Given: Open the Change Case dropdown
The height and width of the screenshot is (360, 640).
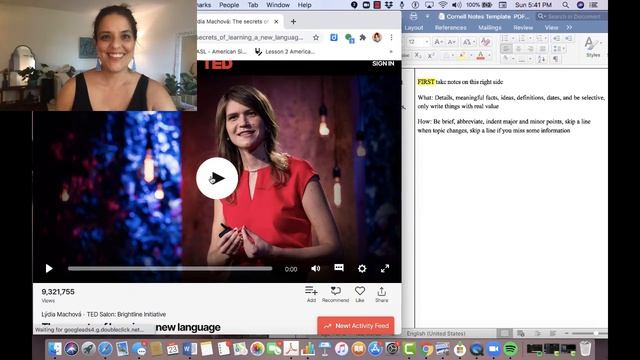Looking at the screenshot, I should pyautogui.click(x=469, y=42).
